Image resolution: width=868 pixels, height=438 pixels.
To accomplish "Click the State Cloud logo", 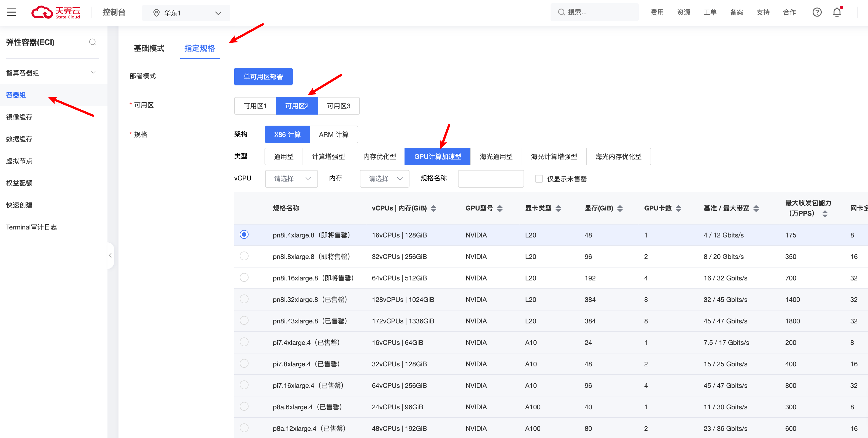I will click(56, 12).
